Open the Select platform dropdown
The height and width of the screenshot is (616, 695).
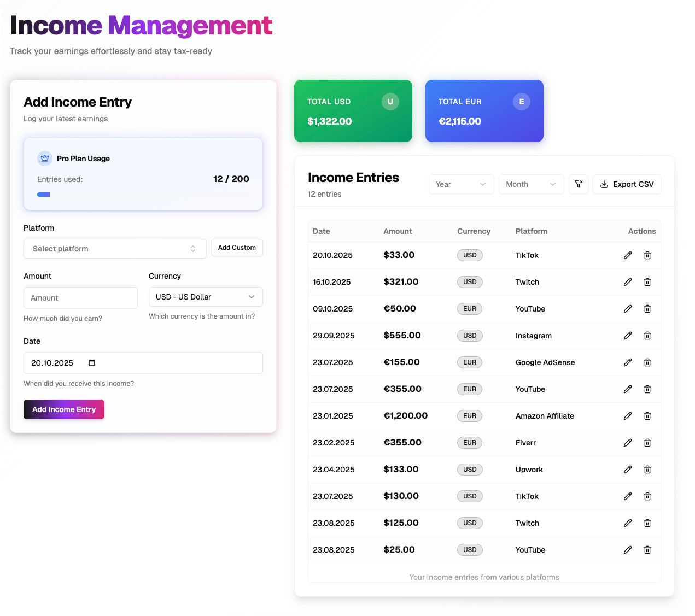pos(115,249)
